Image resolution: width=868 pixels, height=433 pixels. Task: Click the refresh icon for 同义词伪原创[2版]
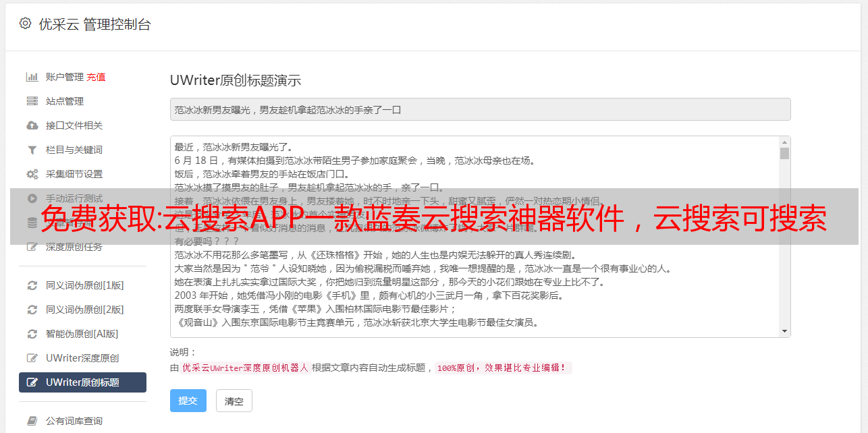point(32,310)
